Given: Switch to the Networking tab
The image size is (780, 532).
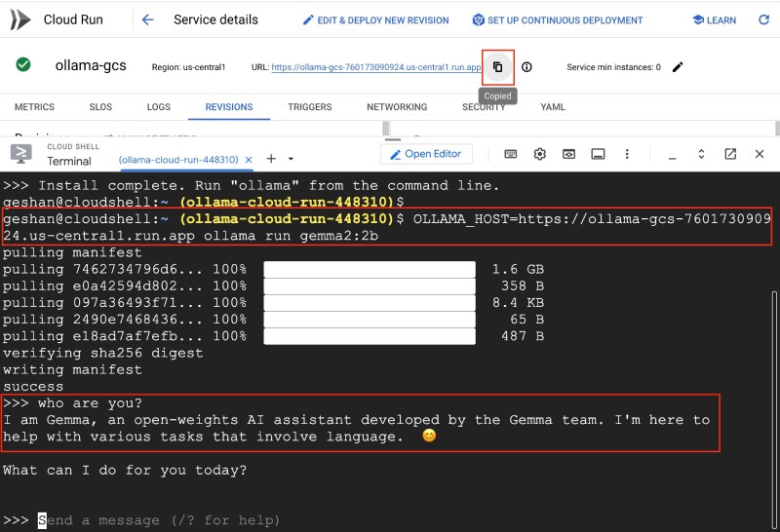Looking at the screenshot, I should 397,107.
